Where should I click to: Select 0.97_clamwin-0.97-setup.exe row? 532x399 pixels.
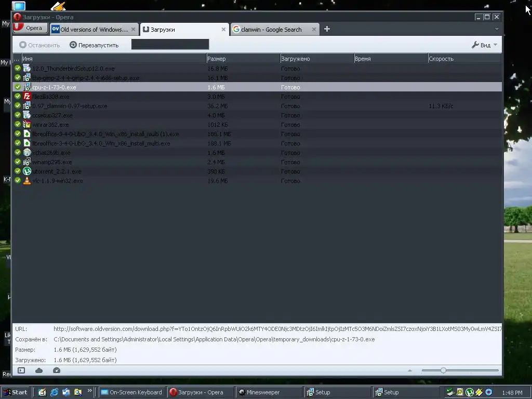257,106
